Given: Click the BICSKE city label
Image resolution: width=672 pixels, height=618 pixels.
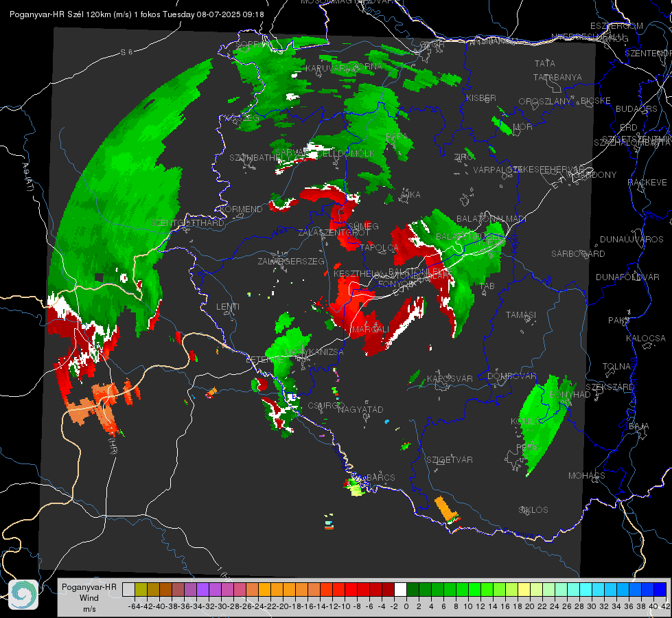Looking at the screenshot, I should 596,100.
